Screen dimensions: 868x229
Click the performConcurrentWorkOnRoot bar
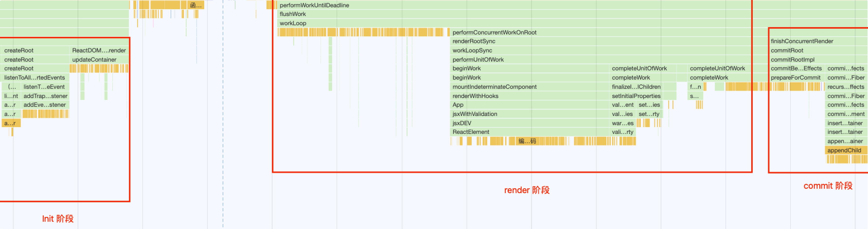pos(494,32)
